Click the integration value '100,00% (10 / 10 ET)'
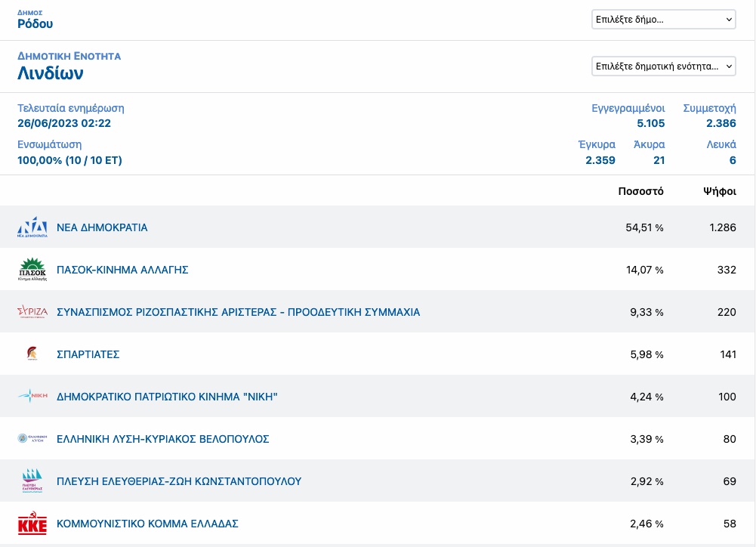 tap(70, 160)
